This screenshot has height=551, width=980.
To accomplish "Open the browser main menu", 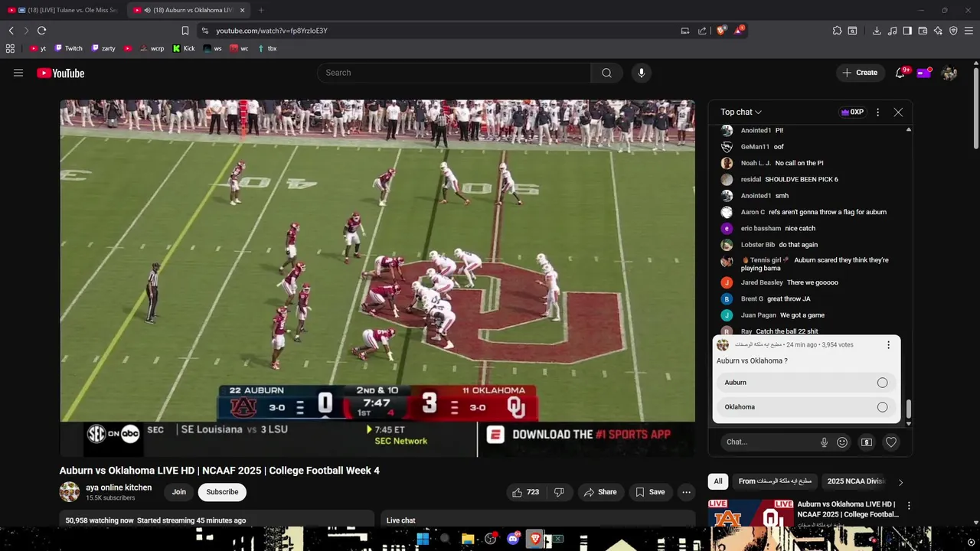I will [x=969, y=31].
